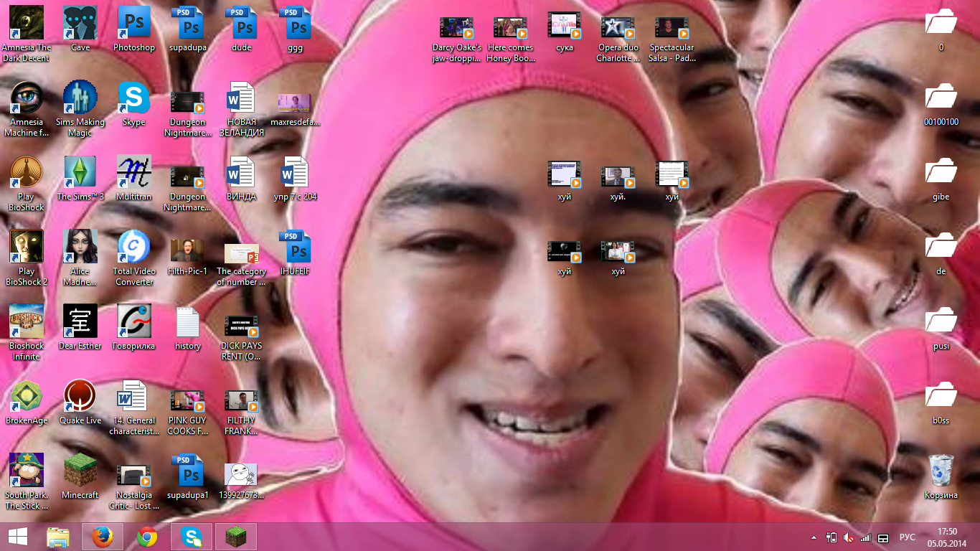The width and height of the screenshot is (980, 551).
Task: Open Firefox from the taskbar
Action: (x=103, y=537)
